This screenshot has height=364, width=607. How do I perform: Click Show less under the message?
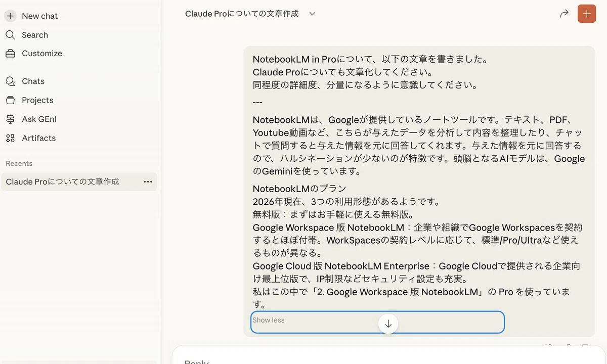(x=269, y=320)
